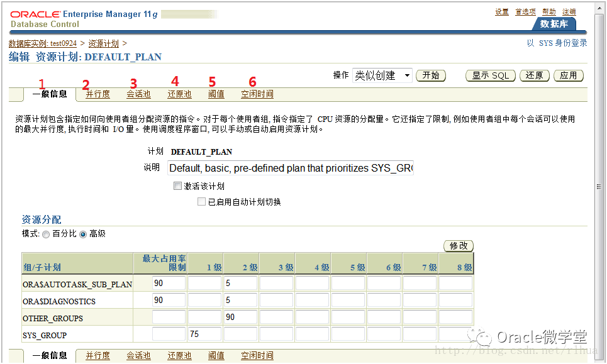This screenshot has height=364, width=607.
Task: Enable the 激活该计划 checkbox
Action: point(178,185)
